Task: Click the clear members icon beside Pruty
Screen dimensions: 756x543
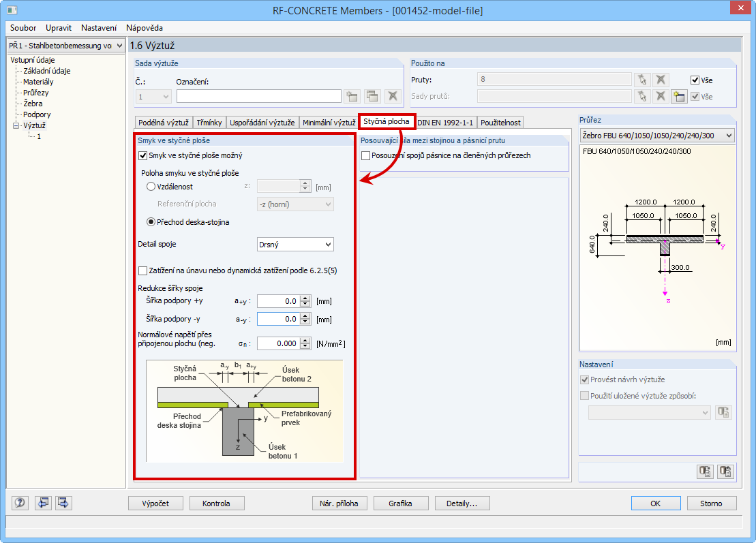Action: pyautogui.click(x=661, y=80)
